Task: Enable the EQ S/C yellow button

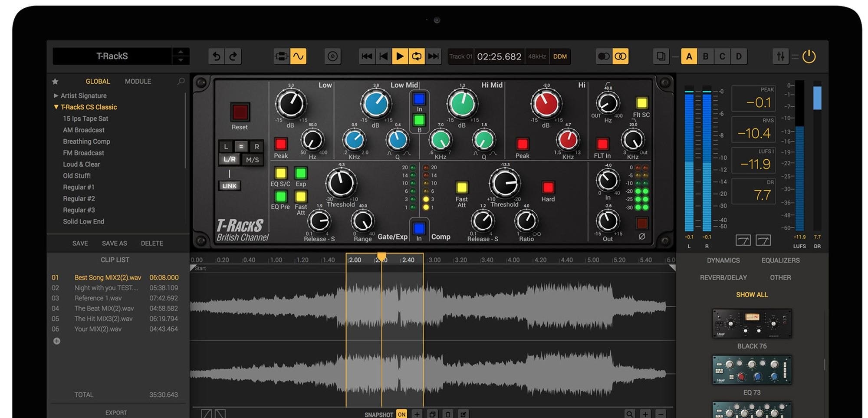Action: tap(280, 173)
